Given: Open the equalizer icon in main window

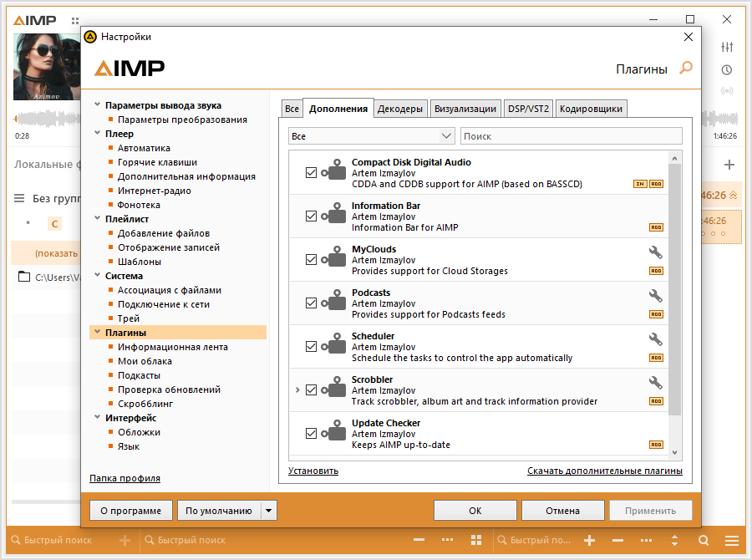Looking at the screenshot, I should coord(727,47).
